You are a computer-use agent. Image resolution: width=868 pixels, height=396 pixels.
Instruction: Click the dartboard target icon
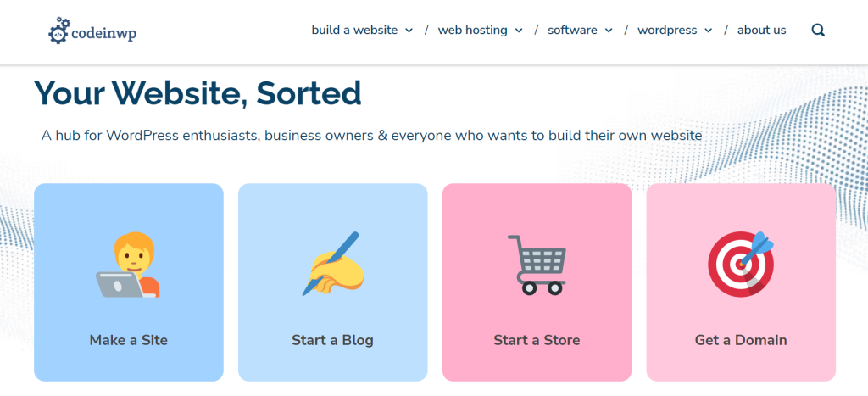[741, 265]
